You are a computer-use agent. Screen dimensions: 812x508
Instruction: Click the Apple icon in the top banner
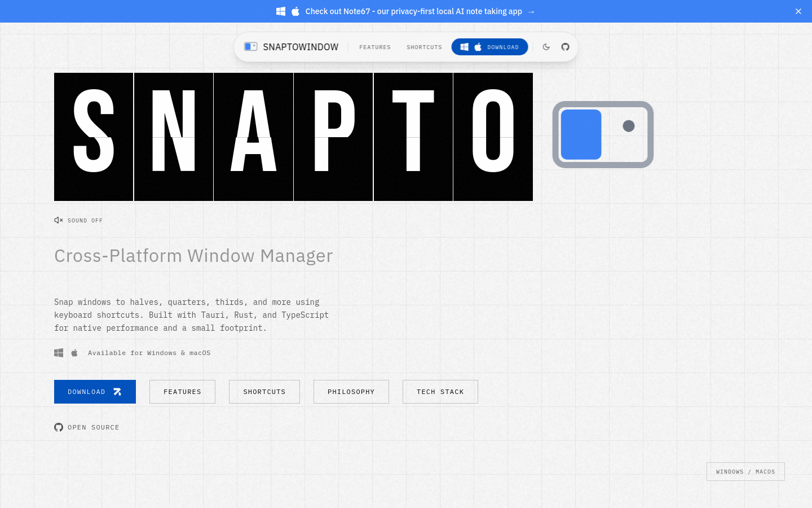pos(295,11)
